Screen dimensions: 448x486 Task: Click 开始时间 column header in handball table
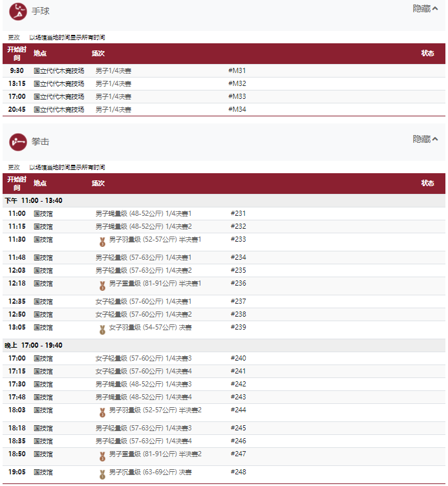pyautogui.click(x=17, y=54)
